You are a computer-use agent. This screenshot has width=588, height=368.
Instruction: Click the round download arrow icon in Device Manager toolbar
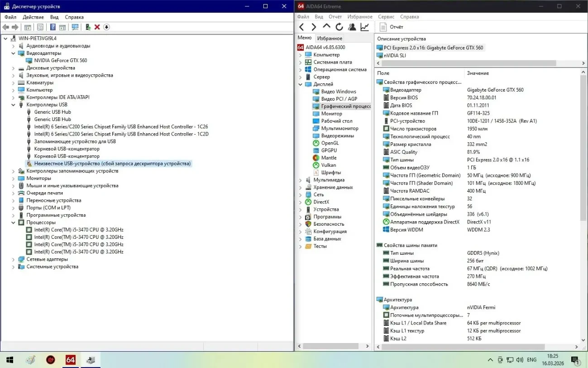[x=106, y=27]
